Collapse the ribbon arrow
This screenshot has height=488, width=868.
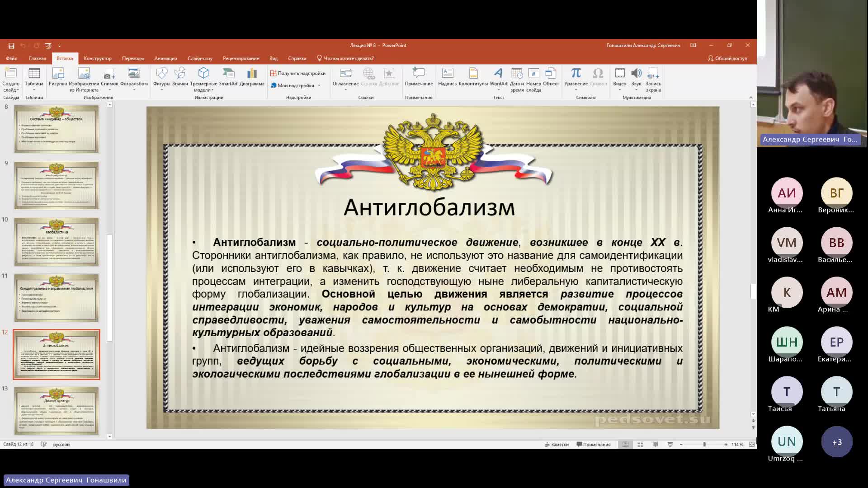pos(751,97)
